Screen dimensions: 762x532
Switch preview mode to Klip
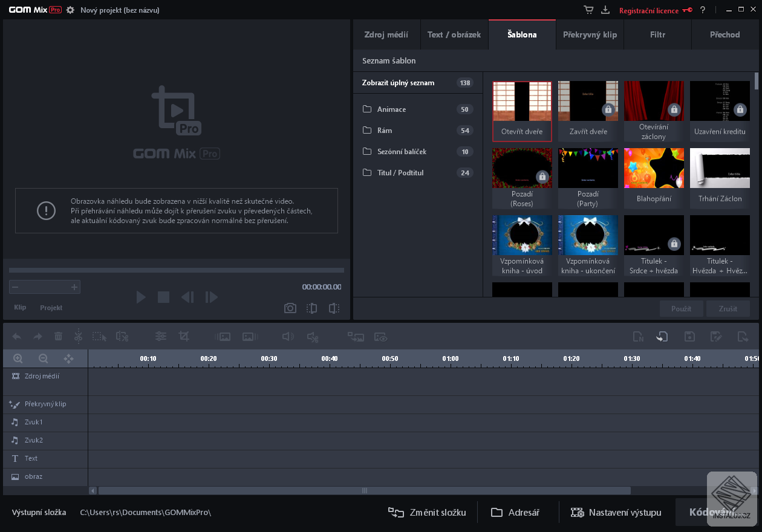[20, 308]
